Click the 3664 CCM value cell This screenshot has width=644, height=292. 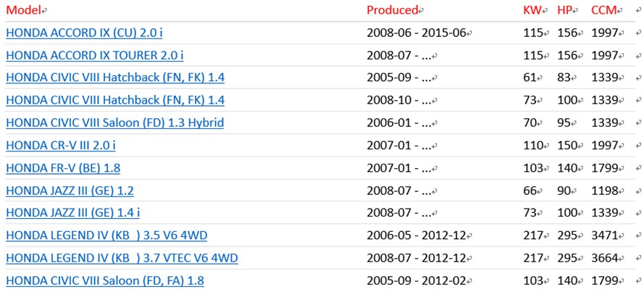[x=605, y=259]
